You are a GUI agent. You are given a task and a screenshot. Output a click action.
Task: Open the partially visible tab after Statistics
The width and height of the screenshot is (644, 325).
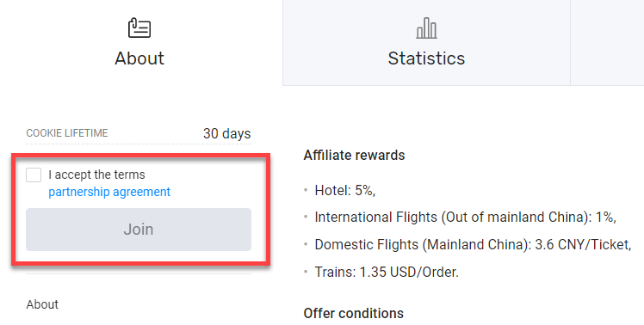[607, 43]
